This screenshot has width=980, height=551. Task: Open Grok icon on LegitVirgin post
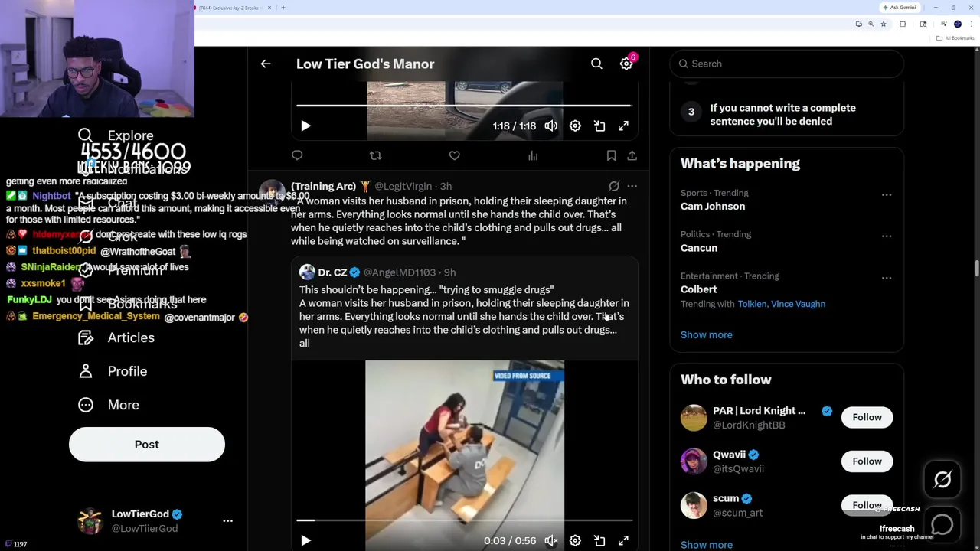[x=614, y=186]
